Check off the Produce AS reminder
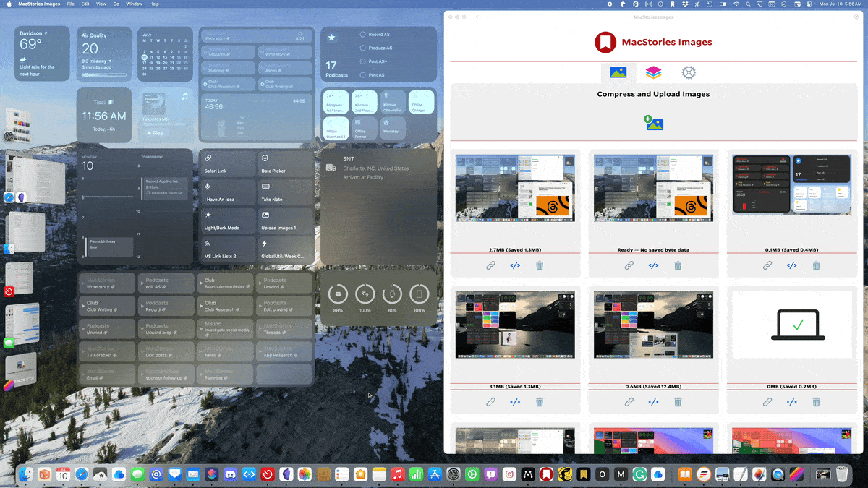The height and width of the screenshot is (488, 868). (x=362, y=48)
